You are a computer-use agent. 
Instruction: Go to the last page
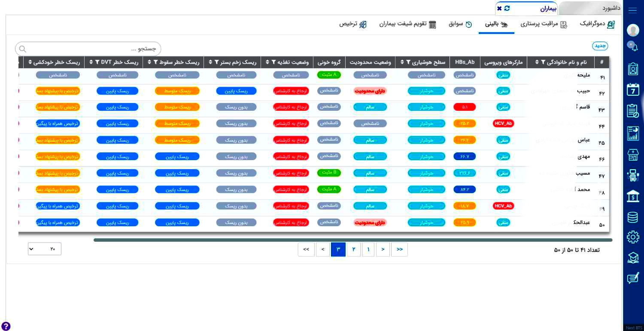tap(306, 249)
